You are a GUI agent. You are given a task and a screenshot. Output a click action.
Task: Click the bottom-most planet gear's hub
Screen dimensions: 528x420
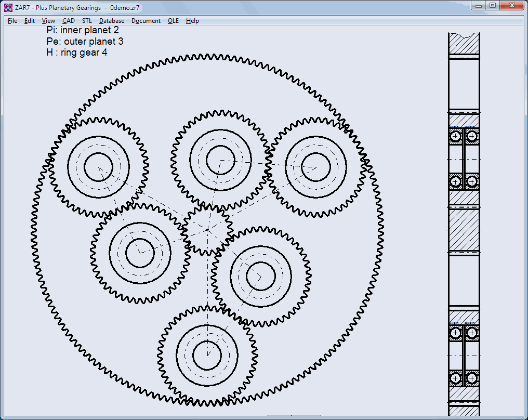click(207, 356)
